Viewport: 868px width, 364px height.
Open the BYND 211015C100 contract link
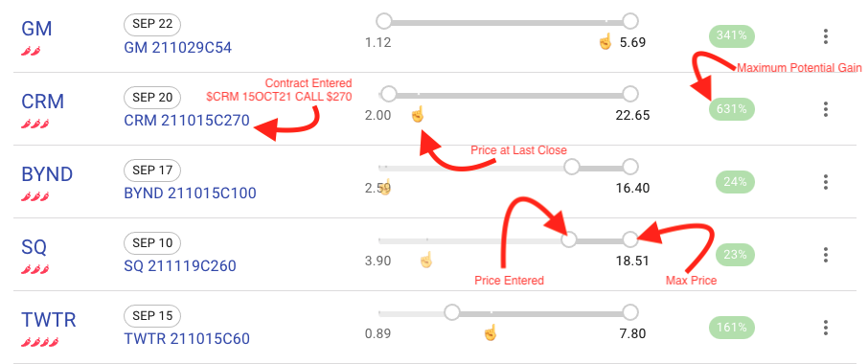[190, 193]
